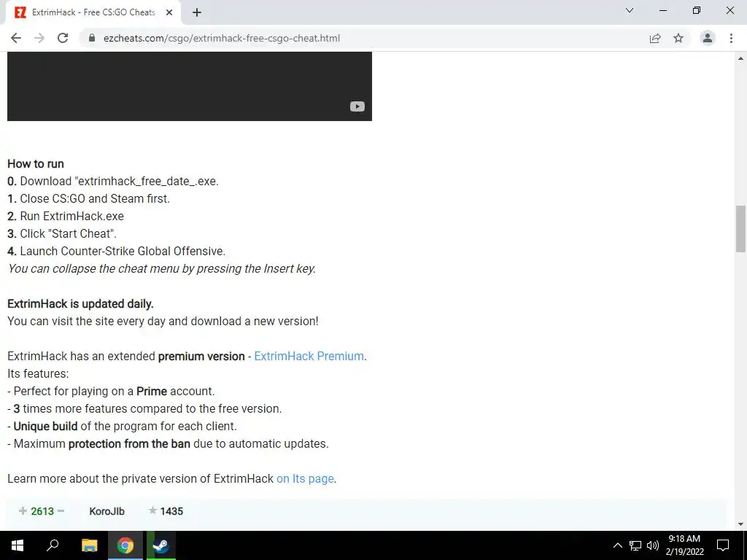
Task: Click the favorites count 1435
Action: (x=171, y=511)
